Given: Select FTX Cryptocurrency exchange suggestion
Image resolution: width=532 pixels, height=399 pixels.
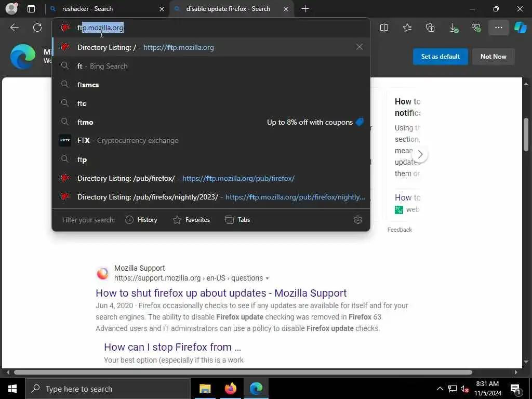Looking at the screenshot, I should 211,140.
